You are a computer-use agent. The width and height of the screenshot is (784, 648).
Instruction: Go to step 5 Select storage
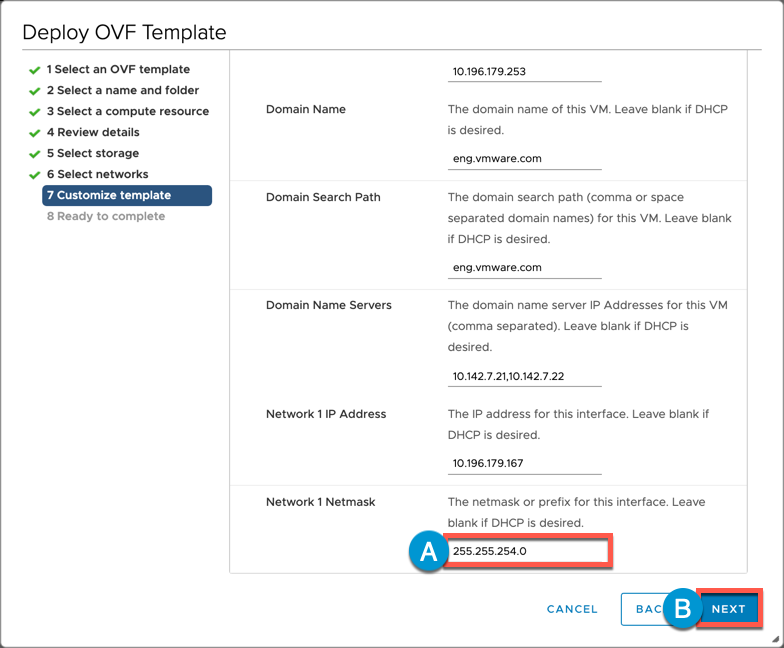[x=93, y=154]
